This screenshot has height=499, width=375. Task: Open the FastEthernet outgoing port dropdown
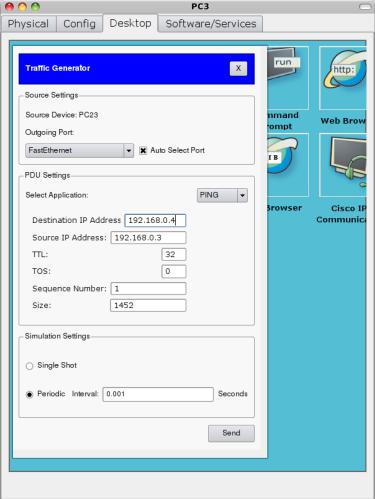(x=79, y=150)
